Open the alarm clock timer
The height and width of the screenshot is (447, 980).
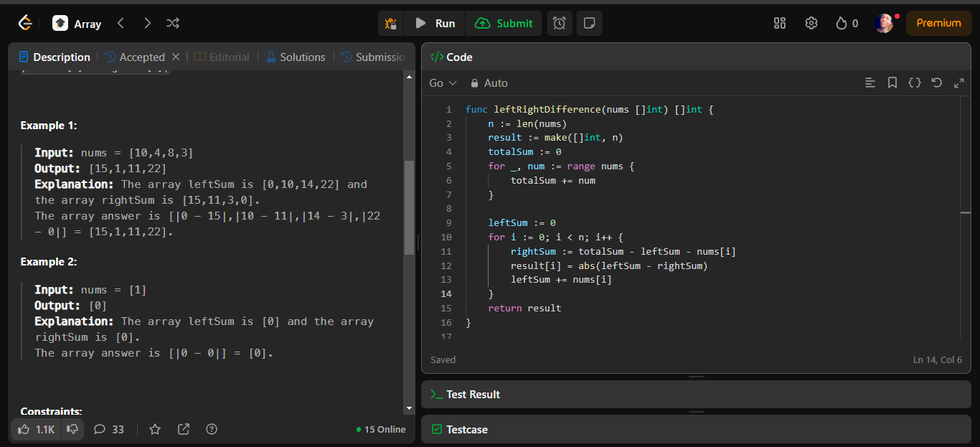tap(559, 24)
